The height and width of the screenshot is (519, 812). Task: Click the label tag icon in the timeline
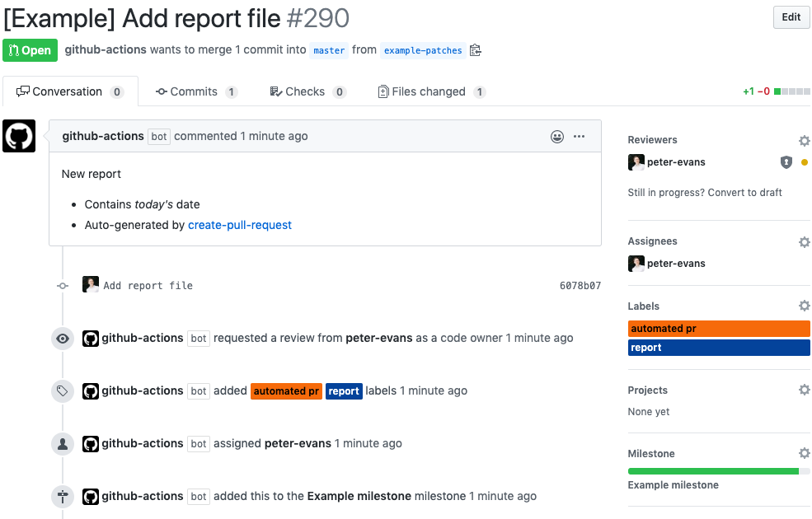click(62, 390)
